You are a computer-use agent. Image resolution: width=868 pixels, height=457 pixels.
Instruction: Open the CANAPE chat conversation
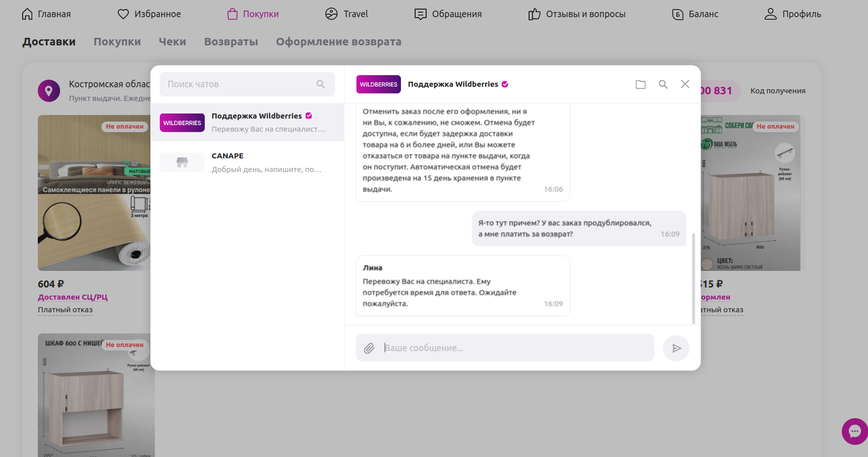tap(247, 162)
